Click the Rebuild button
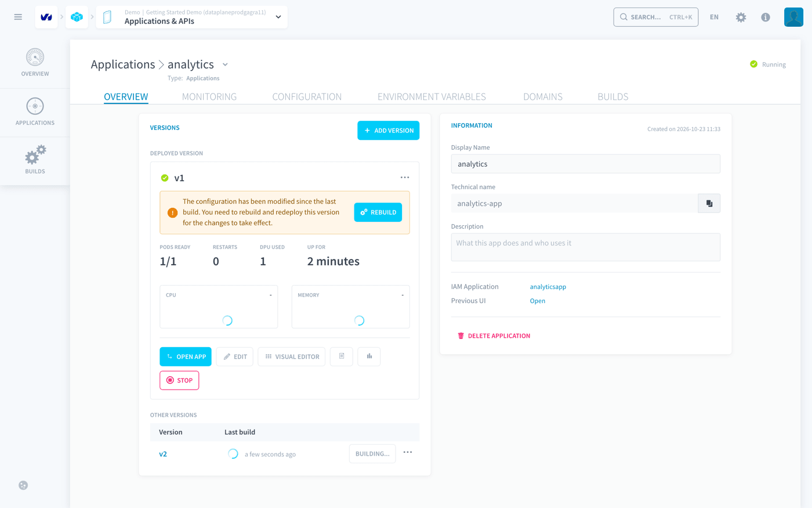 tap(378, 212)
